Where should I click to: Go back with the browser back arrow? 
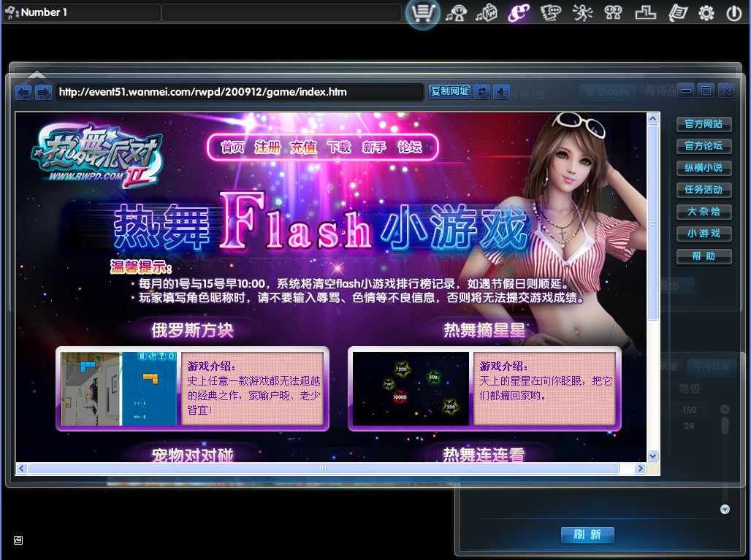click(23, 92)
